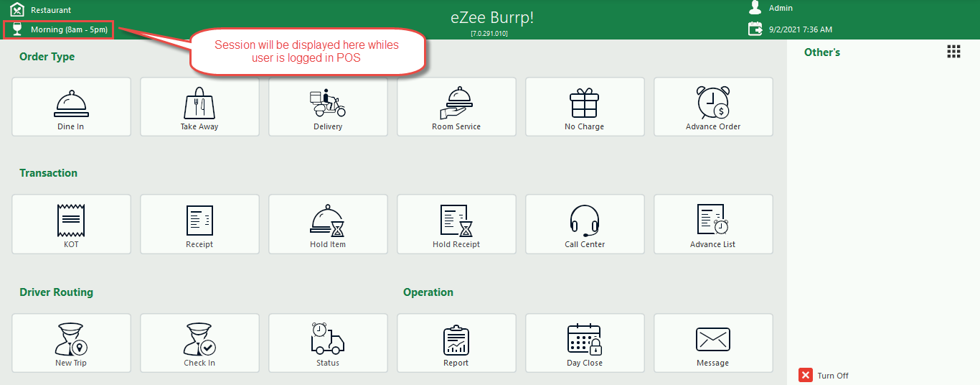
Task: View Hold Receipt list
Action: pyautogui.click(x=456, y=224)
